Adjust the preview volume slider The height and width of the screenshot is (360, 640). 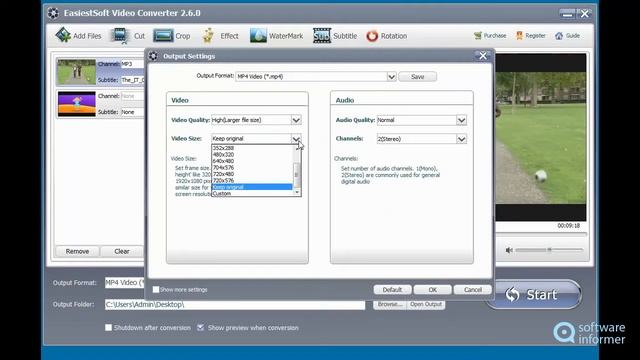[549, 250]
